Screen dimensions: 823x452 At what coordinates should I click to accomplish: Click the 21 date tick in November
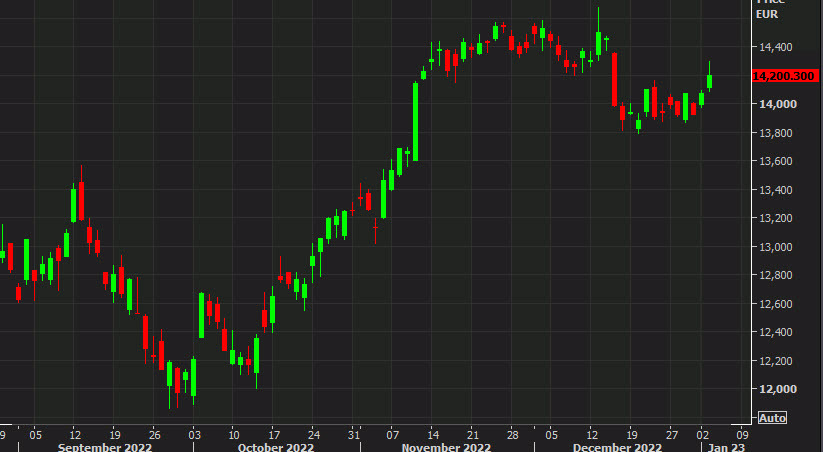pyautogui.click(x=473, y=435)
